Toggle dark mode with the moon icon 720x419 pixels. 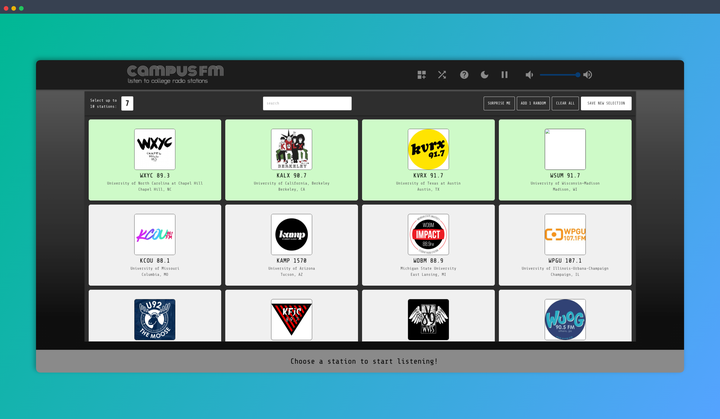coord(484,75)
